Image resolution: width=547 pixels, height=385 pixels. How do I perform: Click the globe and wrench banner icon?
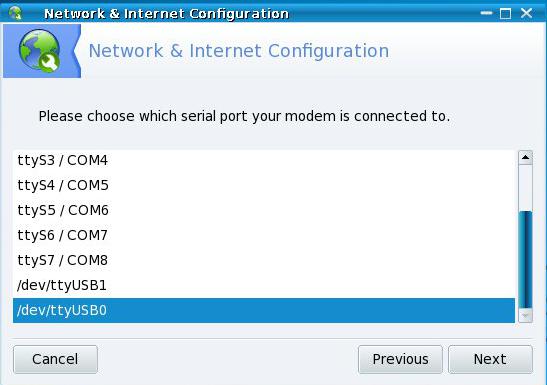pos(39,51)
